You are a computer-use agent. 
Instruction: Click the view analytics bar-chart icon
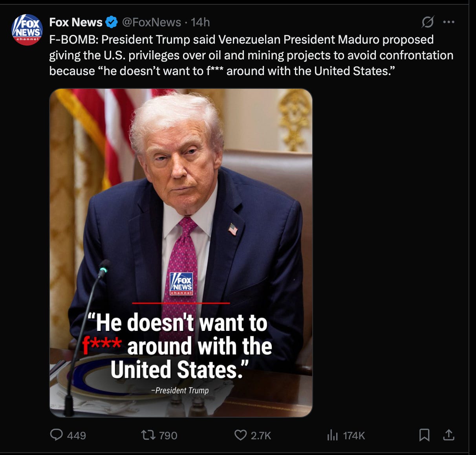332,435
